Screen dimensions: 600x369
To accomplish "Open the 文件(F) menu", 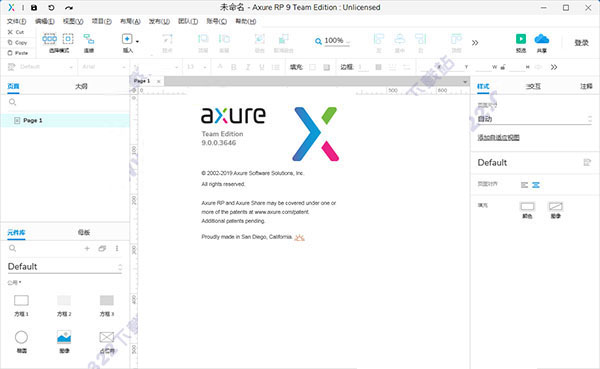I will (x=16, y=21).
